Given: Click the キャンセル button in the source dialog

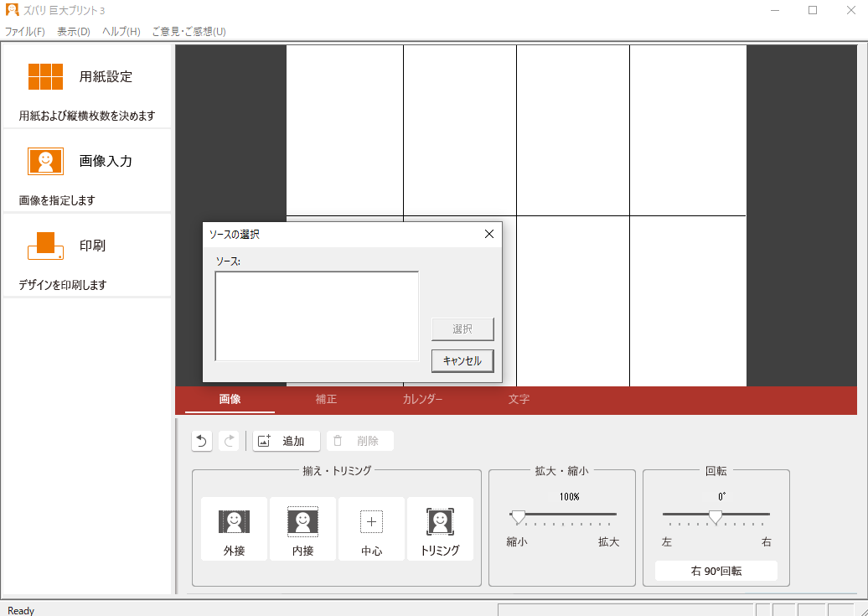Looking at the screenshot, I should pyautogui.click(x=462, y=360).
